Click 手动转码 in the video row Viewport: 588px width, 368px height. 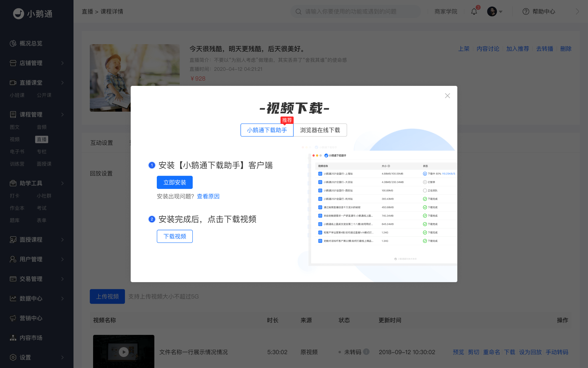click(557, 352)
